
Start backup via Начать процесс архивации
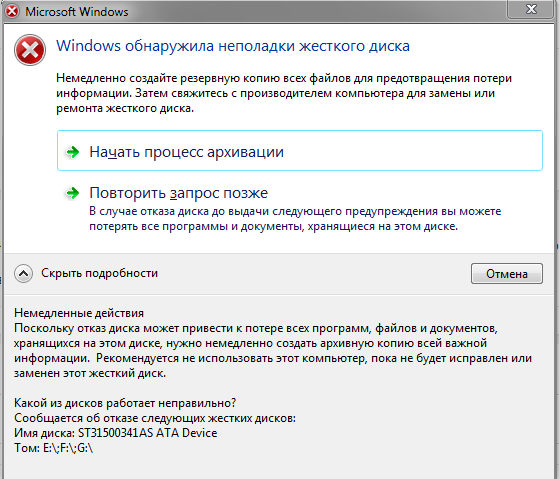point(300,150)
